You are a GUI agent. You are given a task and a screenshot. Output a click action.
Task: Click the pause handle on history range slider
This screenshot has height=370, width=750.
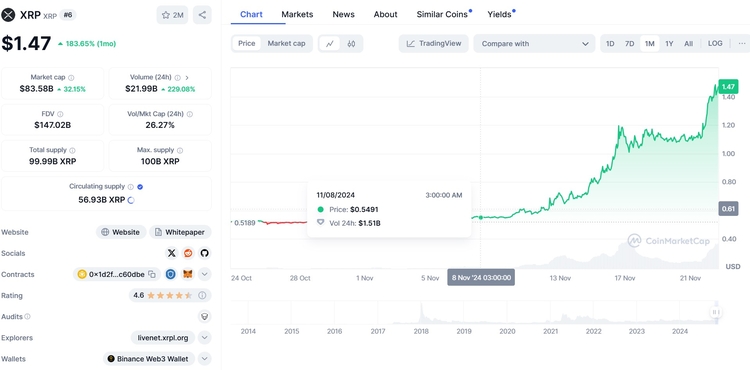pos(716,312)
